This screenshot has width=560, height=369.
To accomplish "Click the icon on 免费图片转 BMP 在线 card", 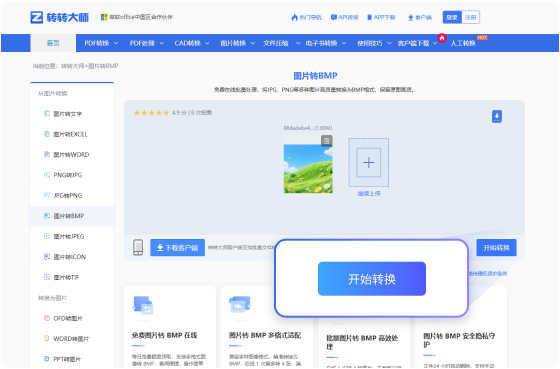I will click(x=143, y=305).
